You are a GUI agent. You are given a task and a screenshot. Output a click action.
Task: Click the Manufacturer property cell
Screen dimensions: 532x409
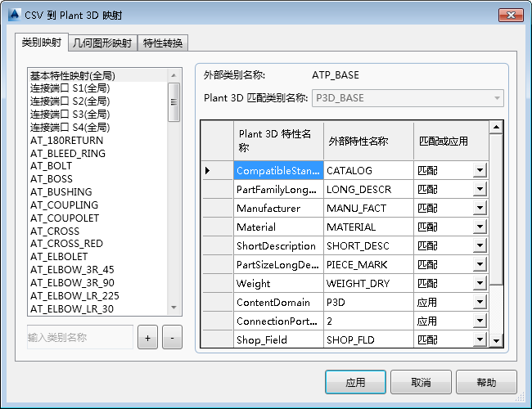278,208
